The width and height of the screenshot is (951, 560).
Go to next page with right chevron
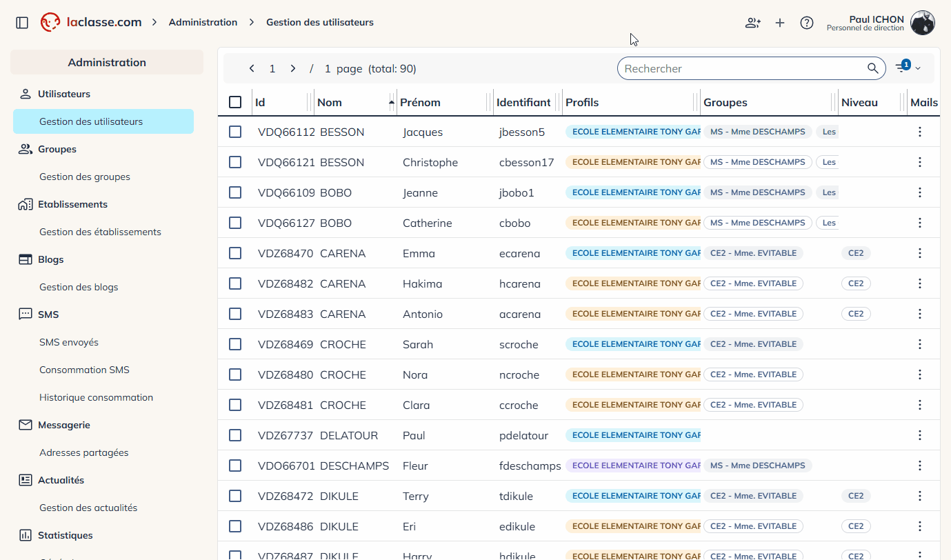(293, 68)
